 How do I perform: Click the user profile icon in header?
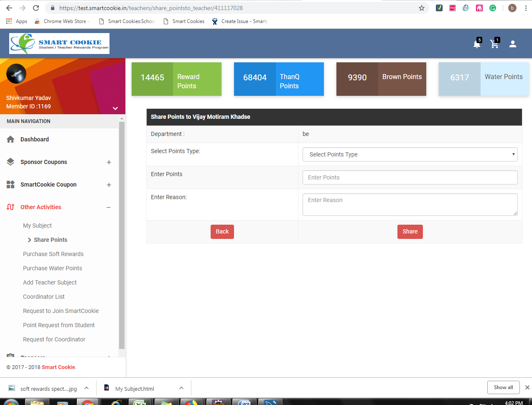coord(513,44)
